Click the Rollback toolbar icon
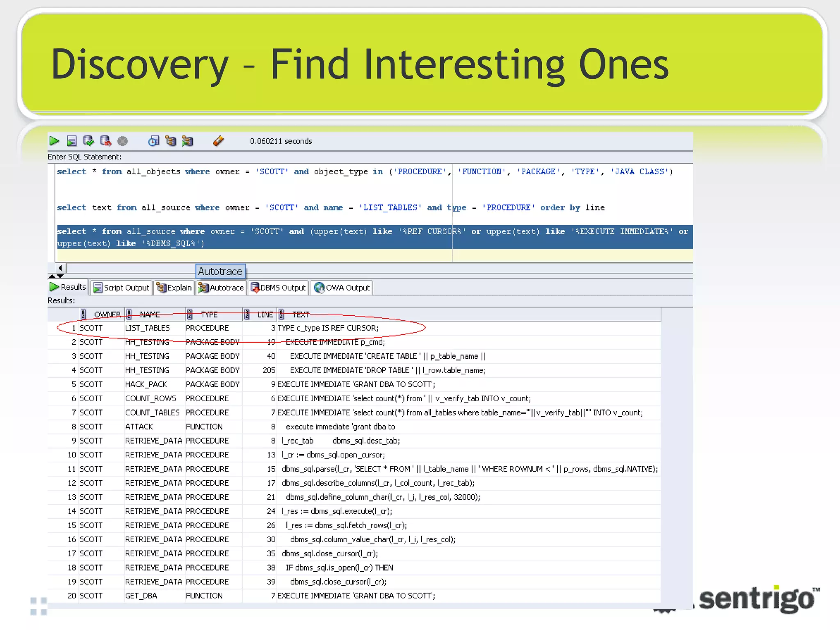Screen dimensions: 840x630 (106, 141)
